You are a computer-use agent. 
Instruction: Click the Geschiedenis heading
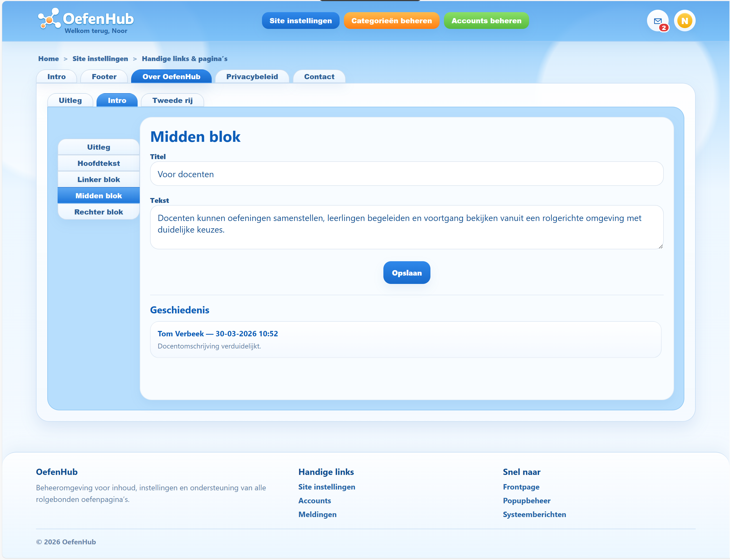click(180, 310)
